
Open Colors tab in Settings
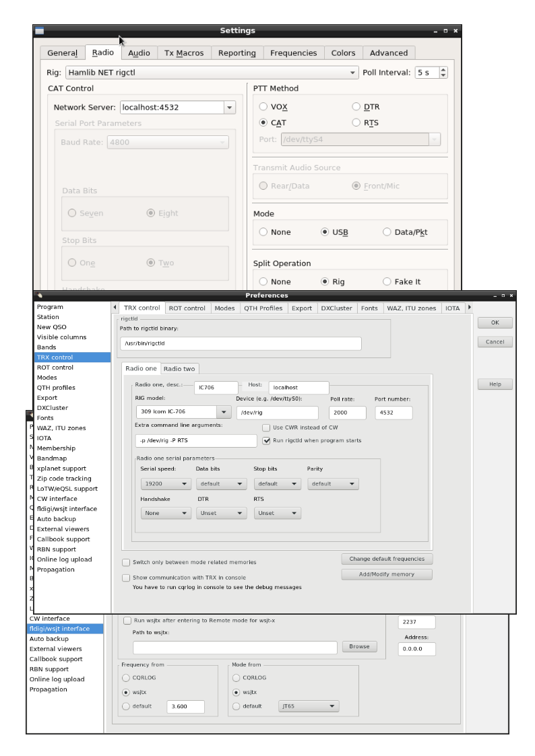pos(343,53)
